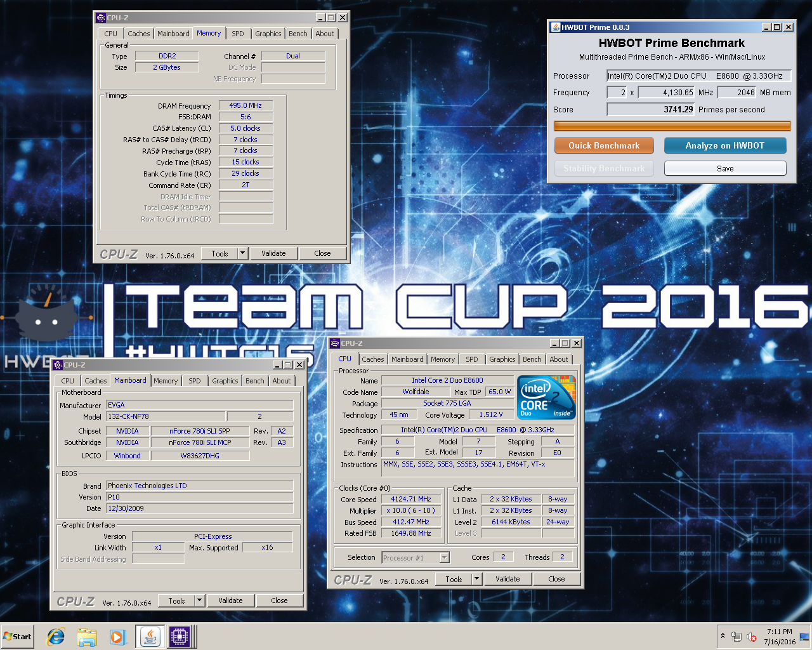Open system menu icon of HWBOT Prime window
The image size is (812, 650).
pos(556,27)
